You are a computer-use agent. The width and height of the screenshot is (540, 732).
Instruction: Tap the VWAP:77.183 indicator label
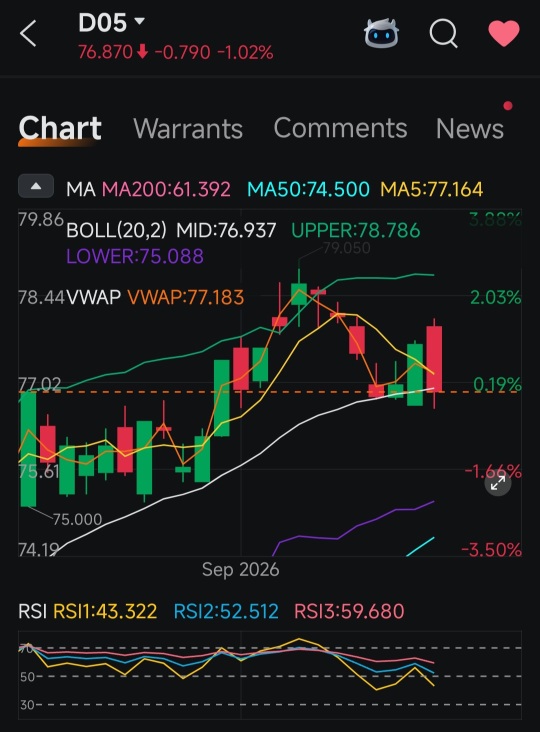(x=186, y=297)
